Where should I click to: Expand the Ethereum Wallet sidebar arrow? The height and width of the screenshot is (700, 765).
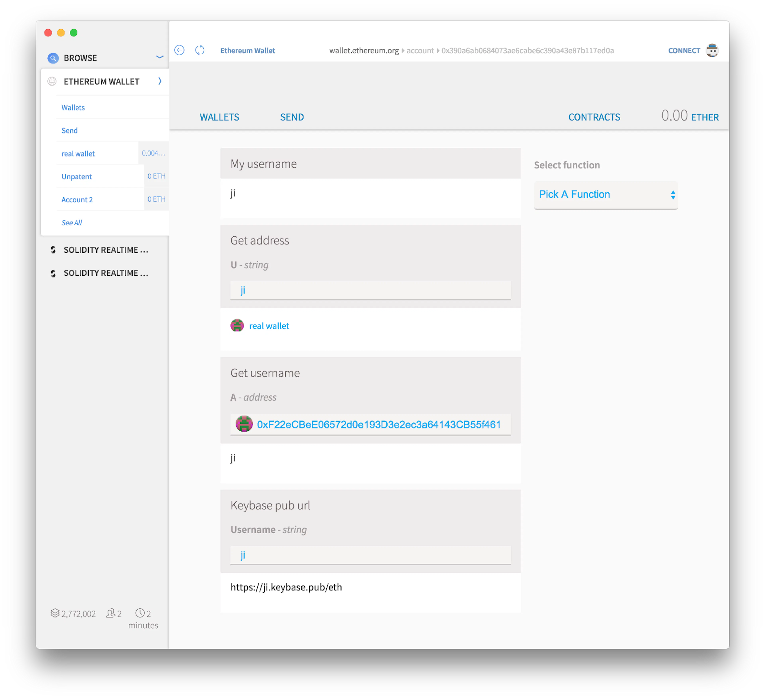tap(160, 81)
